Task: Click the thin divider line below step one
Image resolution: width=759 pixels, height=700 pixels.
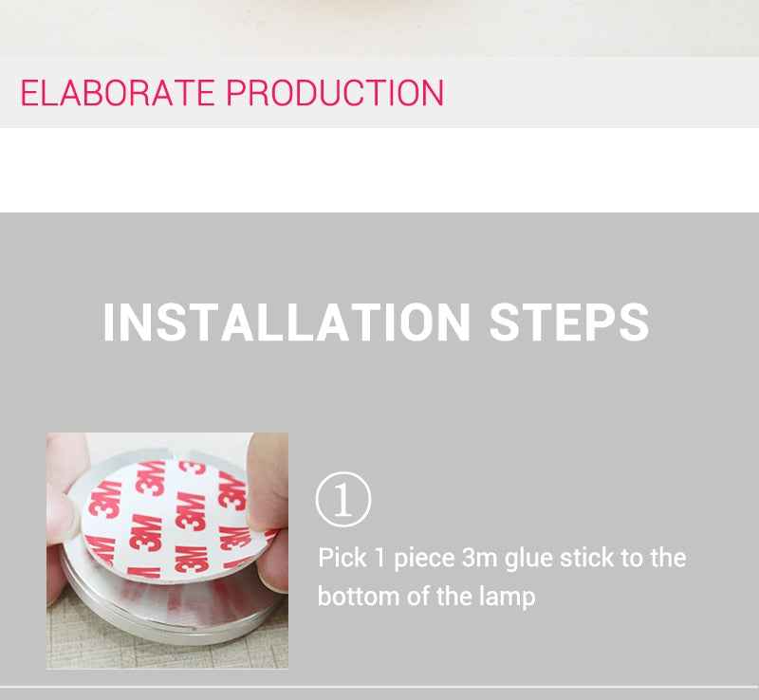Action: coord(379,687)
